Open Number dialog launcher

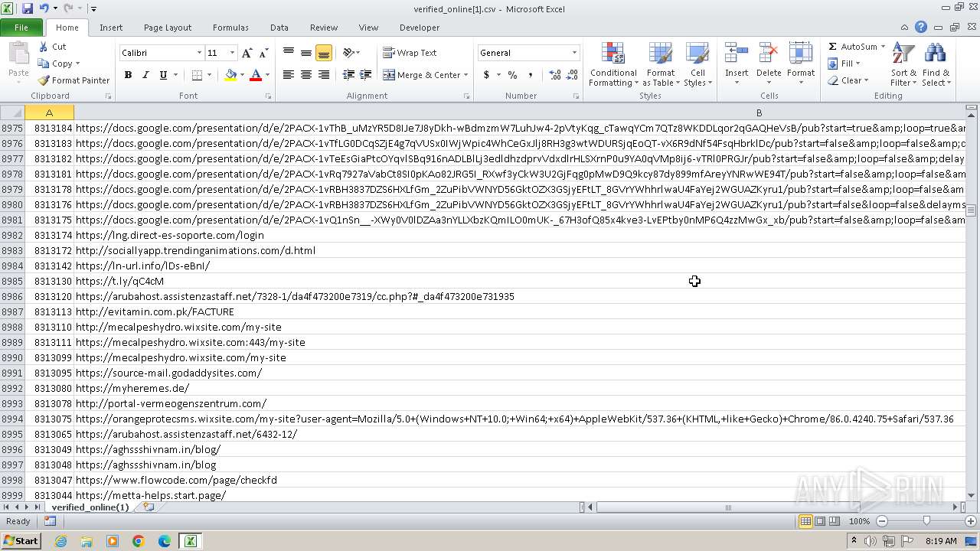point(576,96)
